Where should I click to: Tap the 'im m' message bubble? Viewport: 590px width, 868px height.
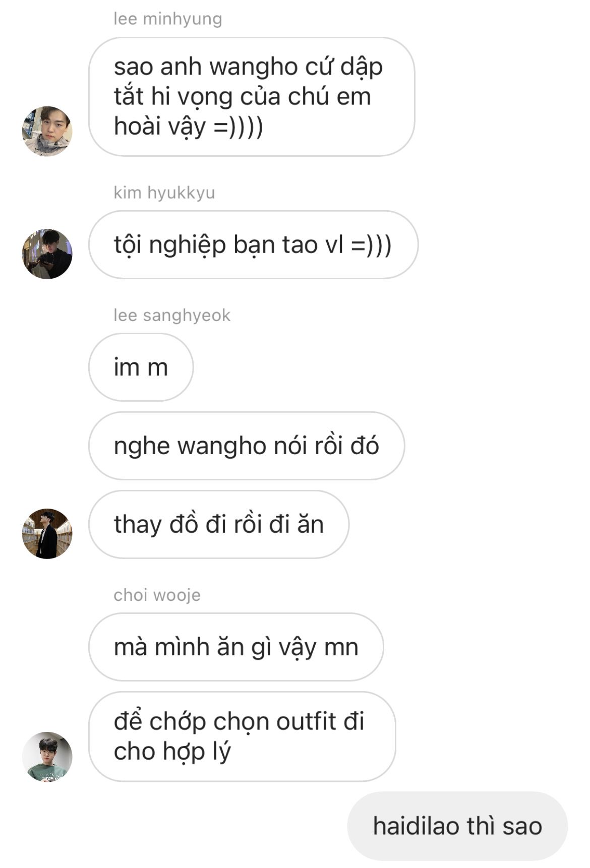[x=141, y=367]
